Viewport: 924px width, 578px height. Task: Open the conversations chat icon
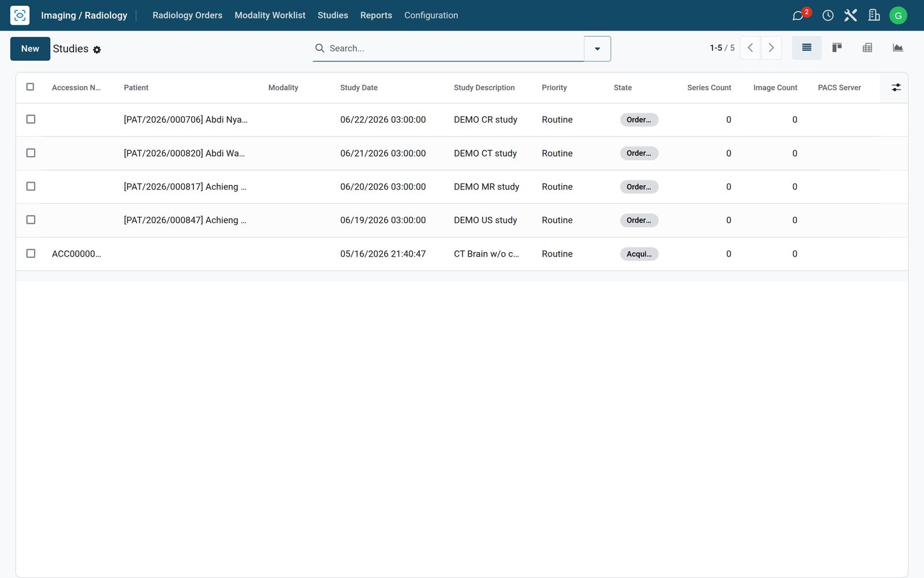click(799, 16)
